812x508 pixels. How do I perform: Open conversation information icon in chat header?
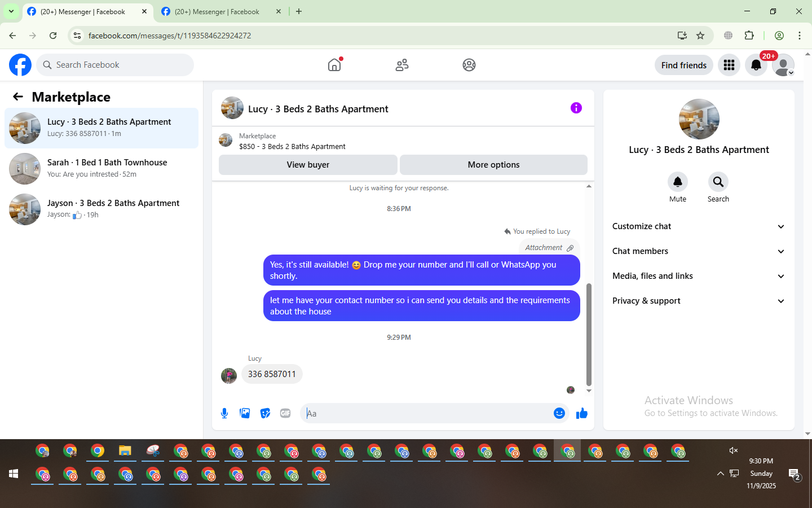click(576, 108)
